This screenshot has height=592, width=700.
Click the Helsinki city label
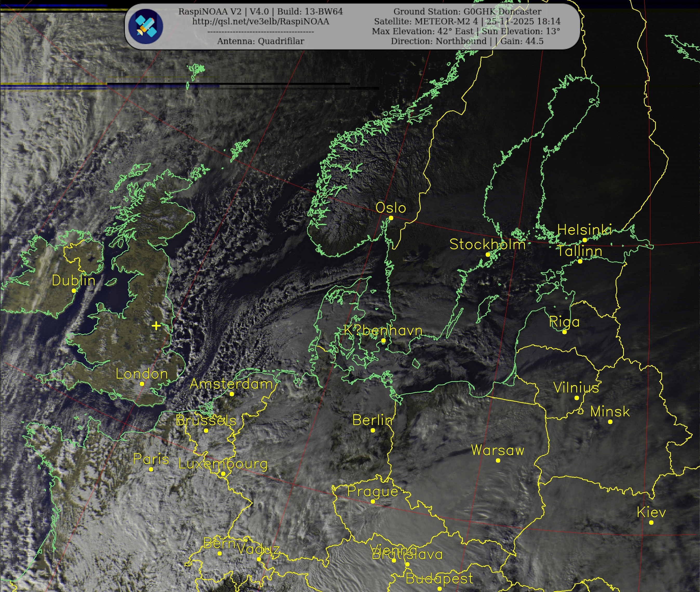(x=584, y=230)
